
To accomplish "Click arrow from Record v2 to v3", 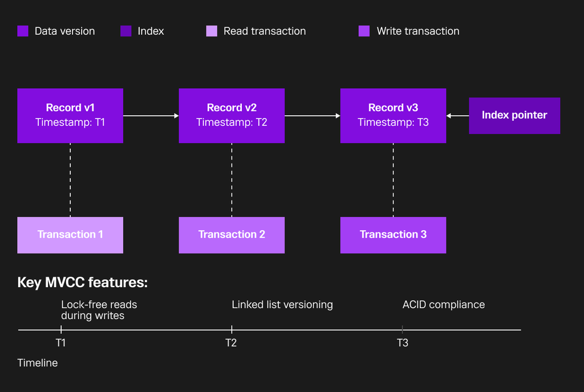I will pos(313,116).
